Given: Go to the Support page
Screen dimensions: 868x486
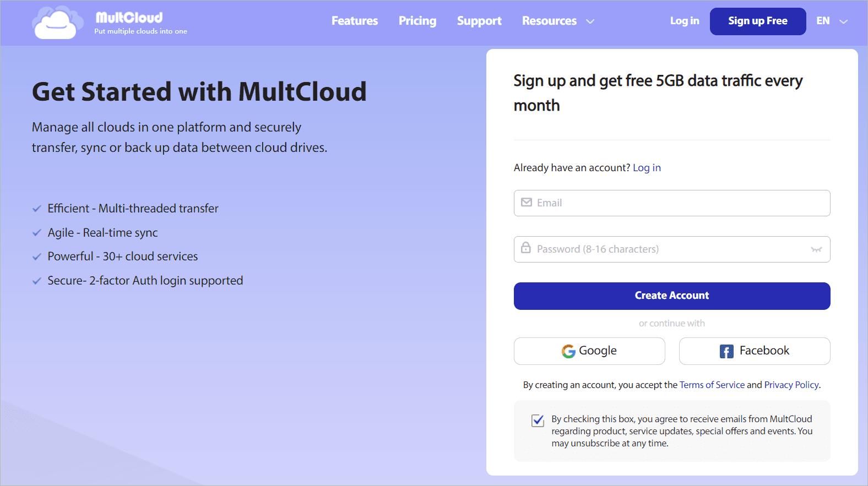Looking at the screenshot, I should (479, 21).
